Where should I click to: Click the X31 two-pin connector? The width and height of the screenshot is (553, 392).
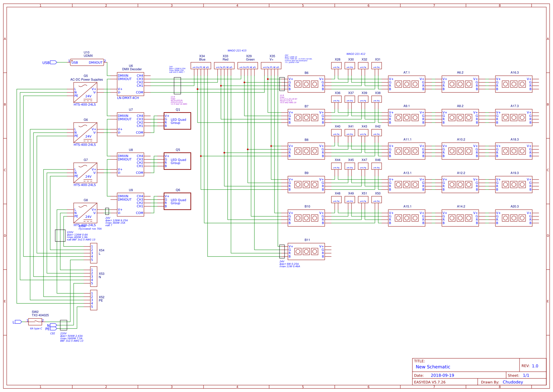(377, 66)
